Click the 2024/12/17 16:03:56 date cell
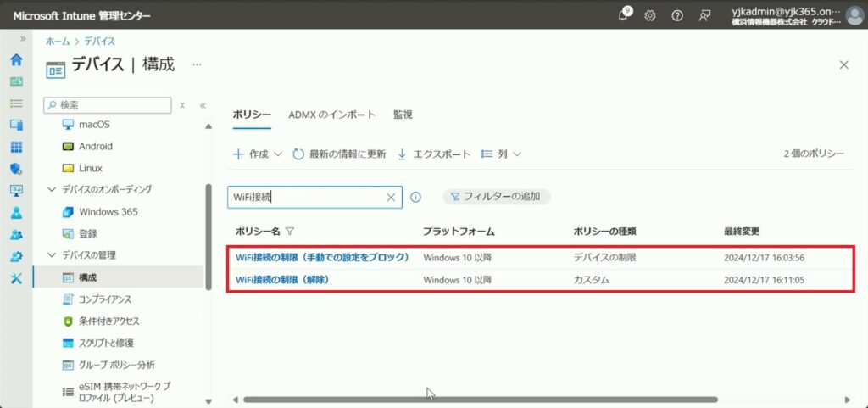 pyautogui.click(x=764, y=257)
